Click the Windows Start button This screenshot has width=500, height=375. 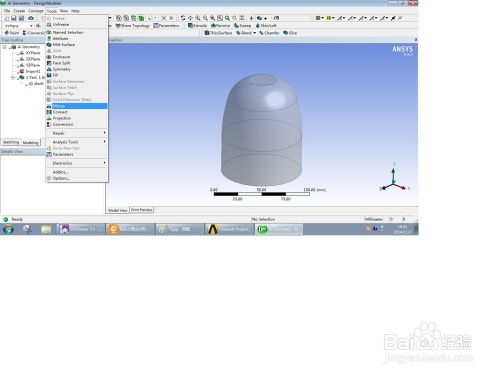[8, 229]
